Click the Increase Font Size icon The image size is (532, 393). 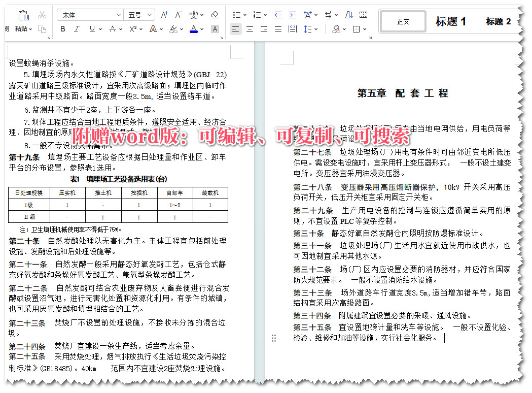tap(165, 14)
